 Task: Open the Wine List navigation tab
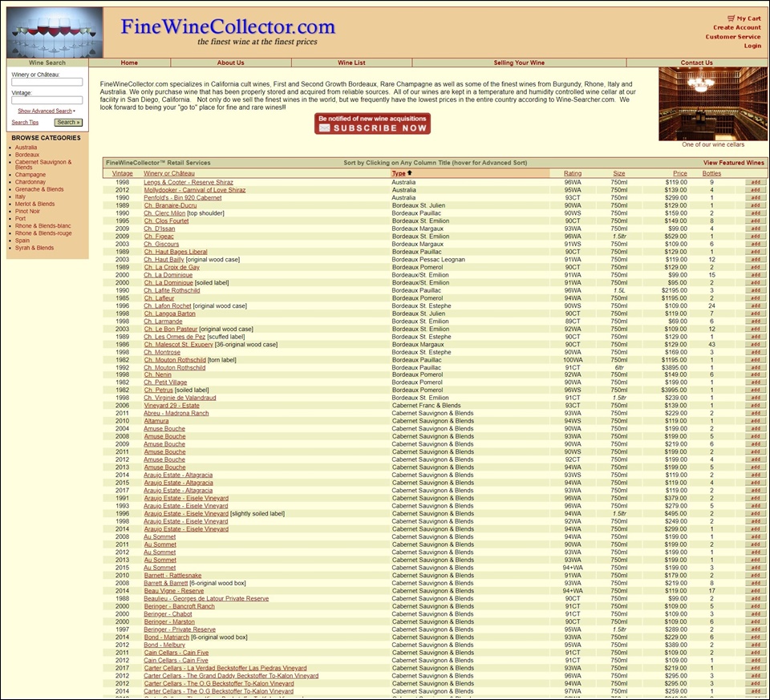pos(351,63)
